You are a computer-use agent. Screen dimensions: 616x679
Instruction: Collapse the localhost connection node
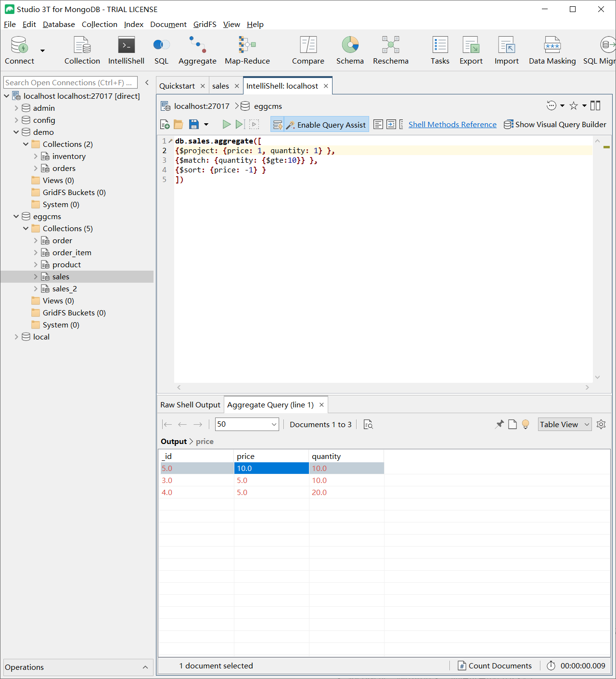[x=7, y=96]
